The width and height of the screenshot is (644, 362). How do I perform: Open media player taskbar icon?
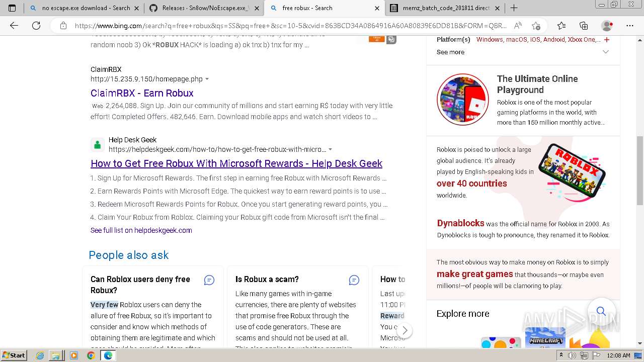click(74, 355)
